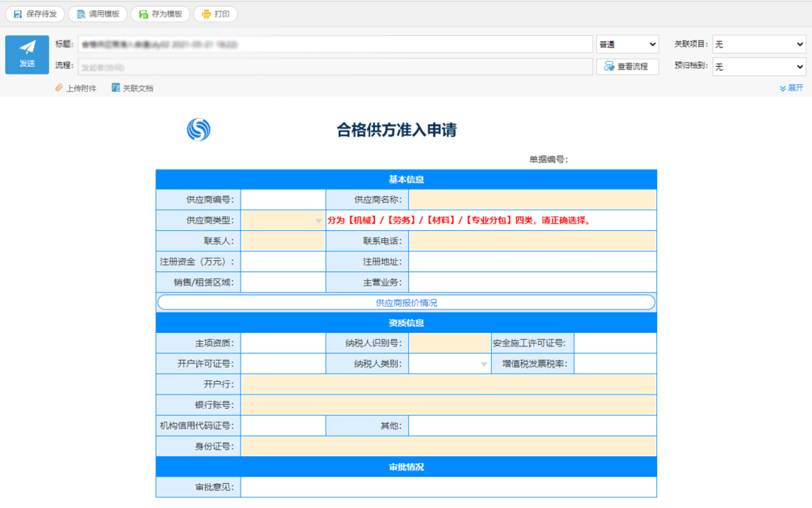The image size is (812, 508).
Task: Open 关联文档 related documents
Action: pos(132,88)
